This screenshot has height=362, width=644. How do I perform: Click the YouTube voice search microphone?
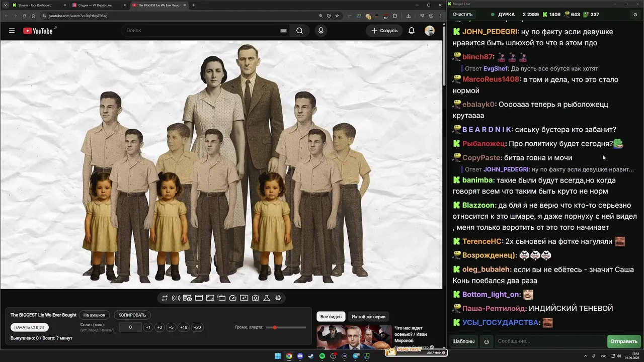pos(321,31)
